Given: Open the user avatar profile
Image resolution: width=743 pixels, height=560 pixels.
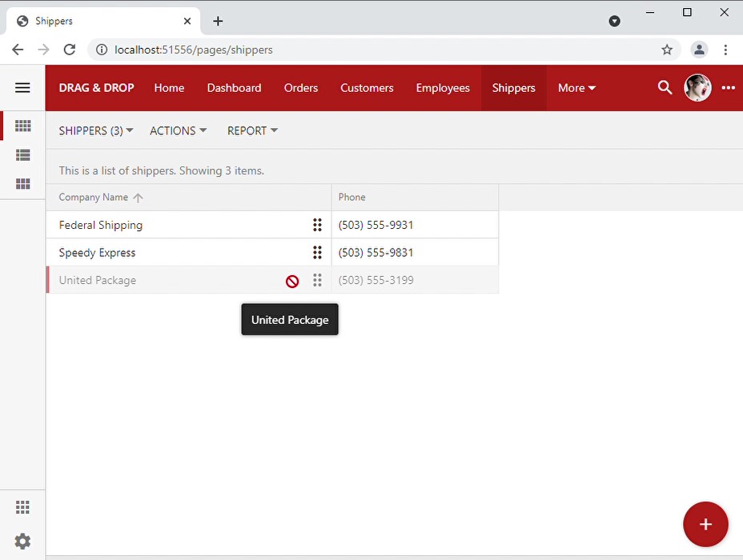Looking at the screenshot, I should [x=697, y=88].
